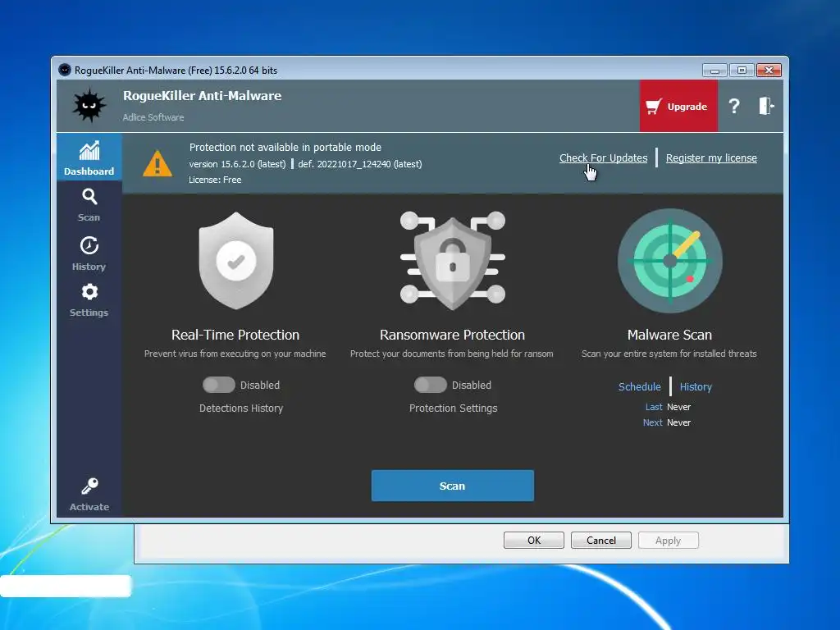Click the greyed Apply button behind

coord(668,540)
